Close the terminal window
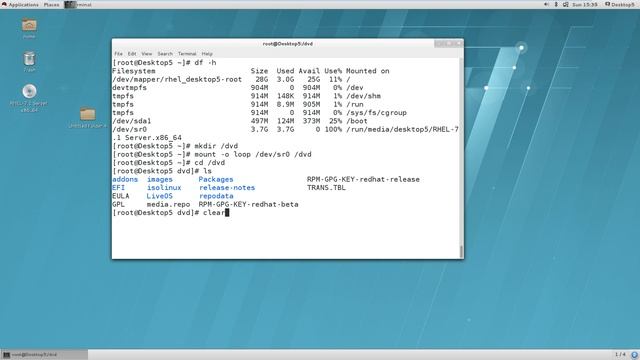This screenshot has height=360, width=640. pyautogui.click(x=458, y=43)
